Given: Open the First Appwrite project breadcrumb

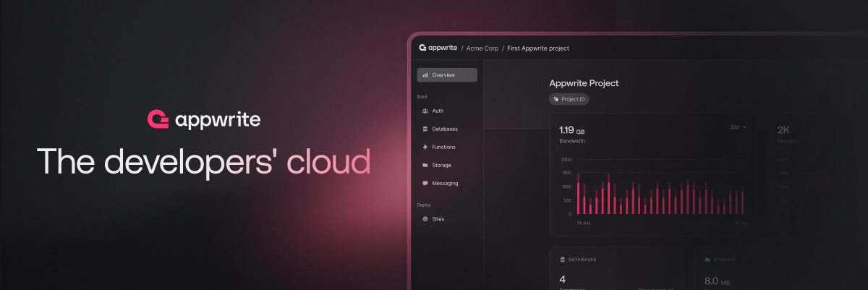Looking at the screenshot, I should click(x=538, y=48).
